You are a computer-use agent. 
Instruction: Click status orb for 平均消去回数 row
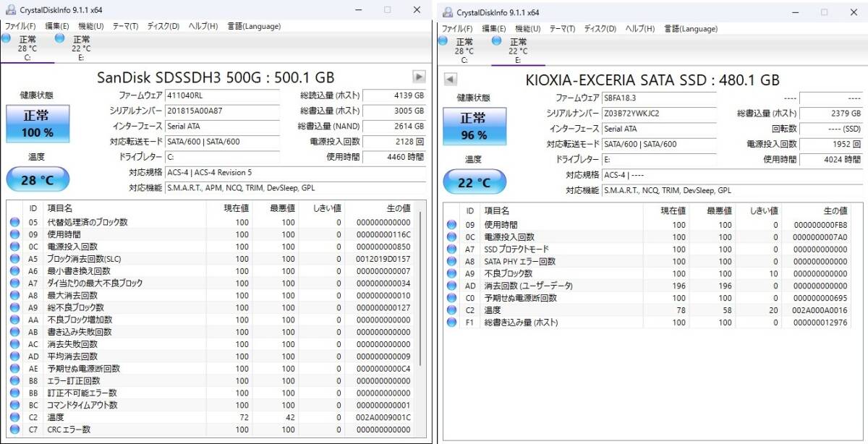(14, 356)
